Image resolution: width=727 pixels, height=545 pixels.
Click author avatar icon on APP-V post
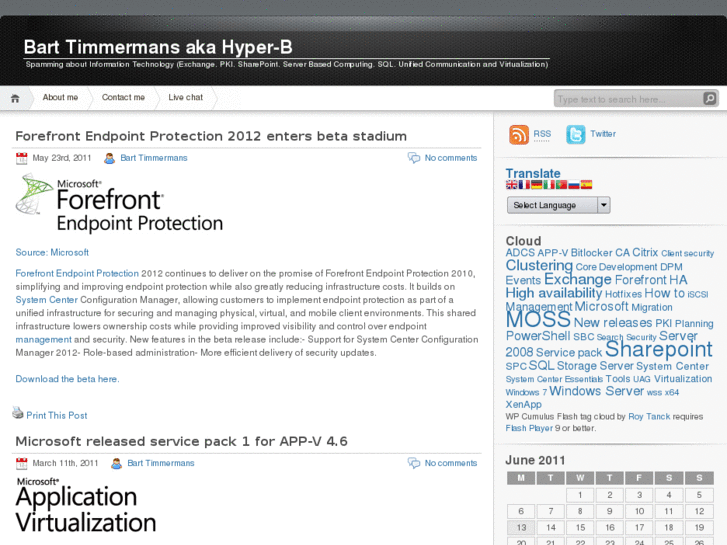click(x=116, y=463)
